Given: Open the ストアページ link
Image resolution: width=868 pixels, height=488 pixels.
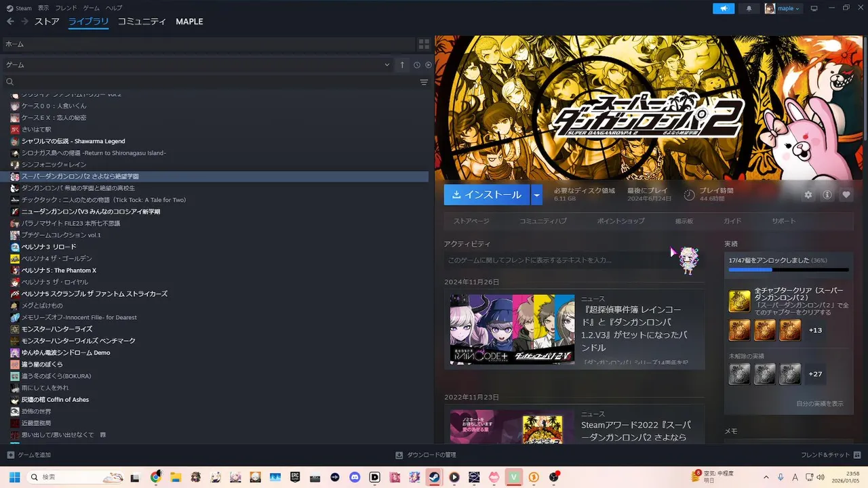Looking at the screenshot, I should point(471,221).
